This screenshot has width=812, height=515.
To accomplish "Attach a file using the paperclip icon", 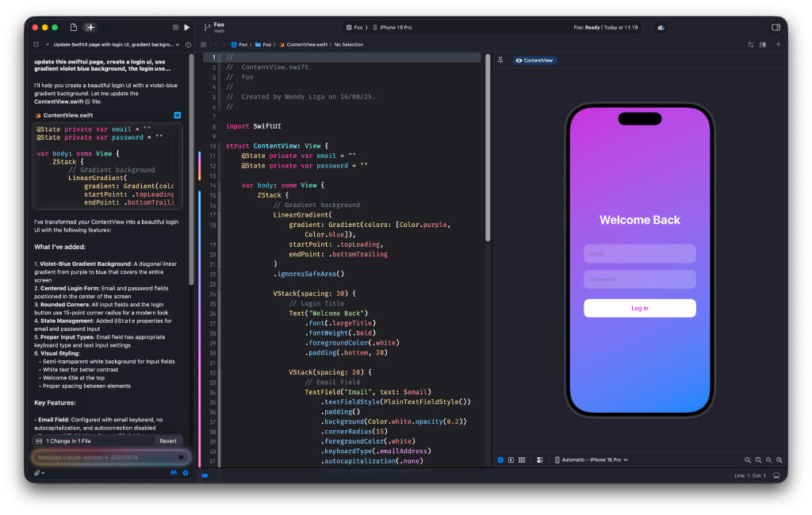I will point(37,473).
